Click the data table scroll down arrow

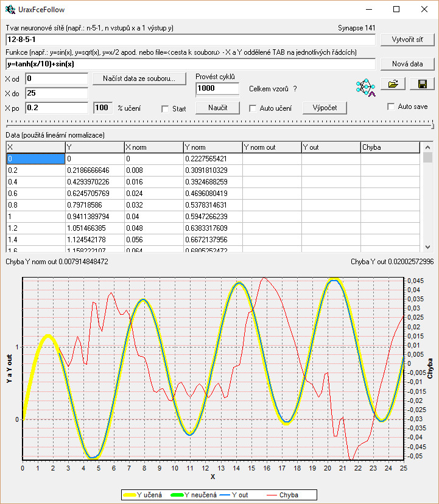pos(427,247)
